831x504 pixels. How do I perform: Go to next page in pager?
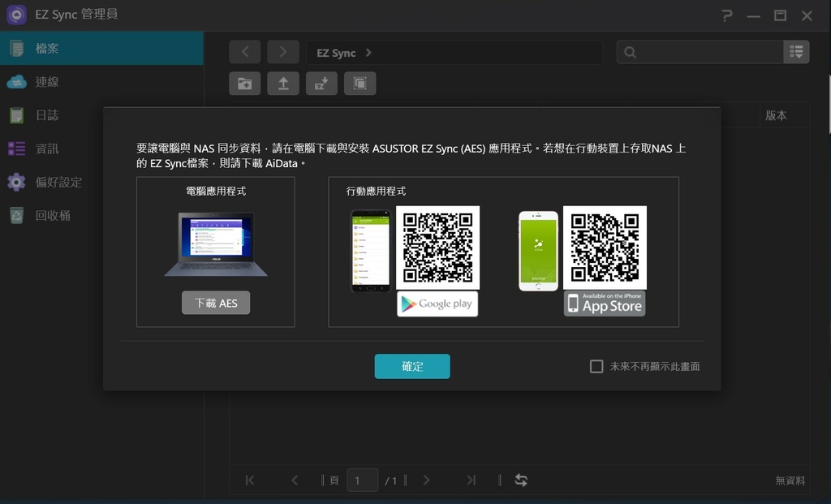[x=426, y=480]
